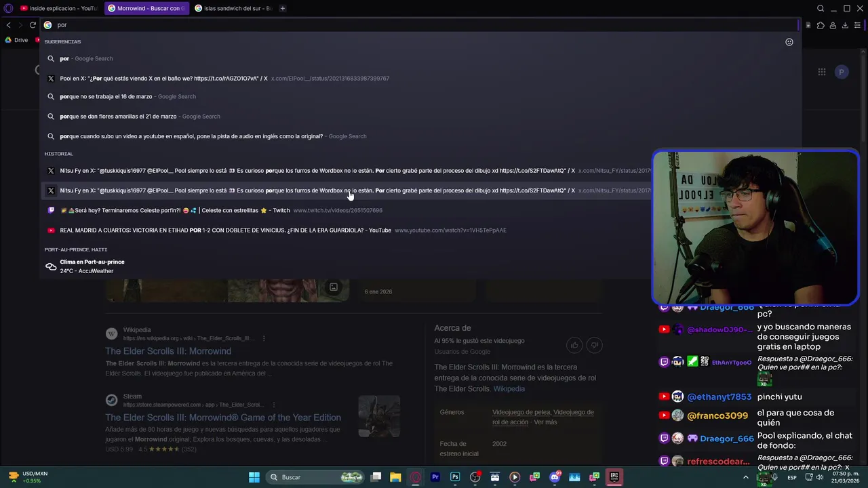Open the options dots for the Wikipedia result
This screenshot has height=488, width=868.
pyautogui.click(x=264, y=338)
